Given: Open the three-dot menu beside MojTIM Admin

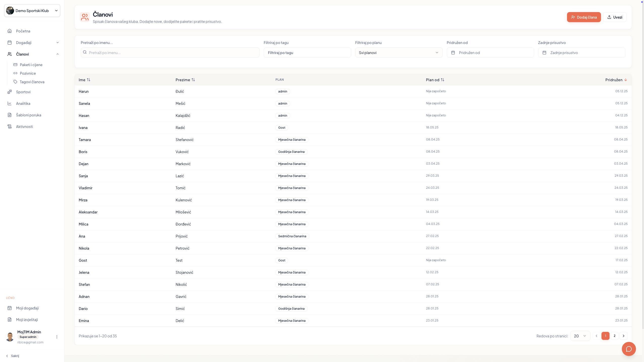Looking at the screenshot, I should tap(57, 337).
